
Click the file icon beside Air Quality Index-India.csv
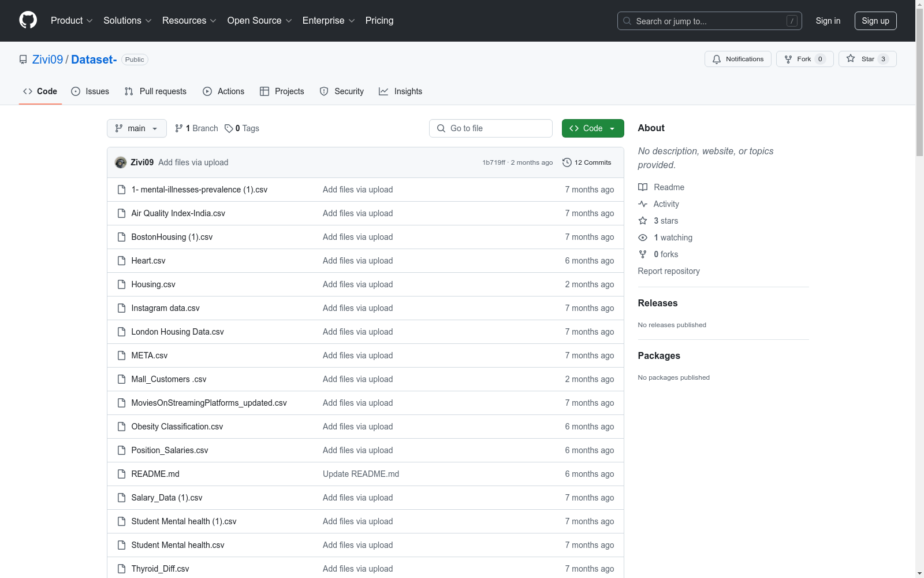pos(121,213)
